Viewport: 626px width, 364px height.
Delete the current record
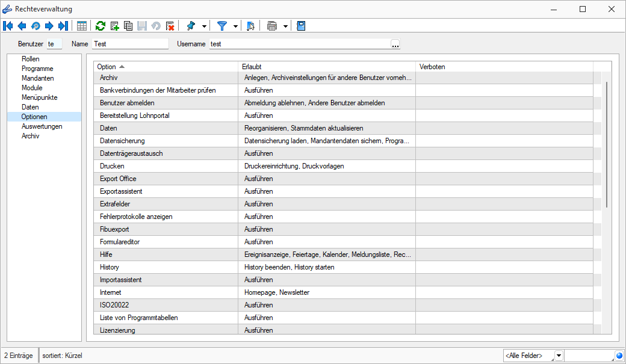click(x=170, y=26)
